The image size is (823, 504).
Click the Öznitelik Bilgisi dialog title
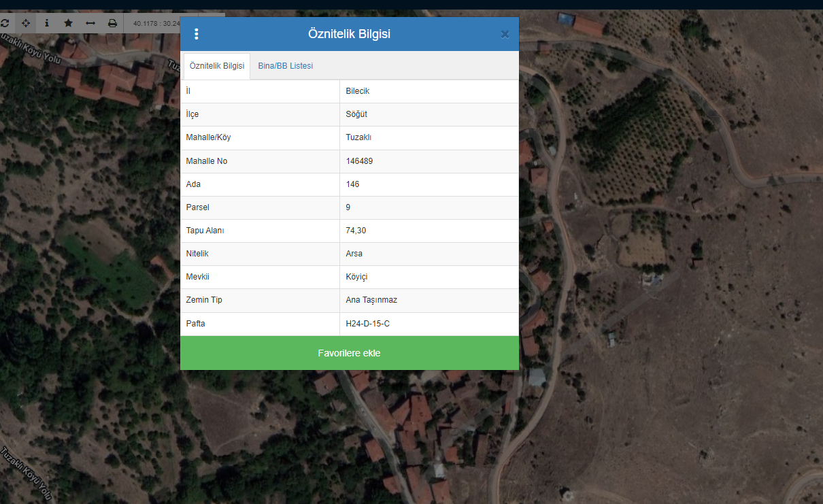(349, 34)
